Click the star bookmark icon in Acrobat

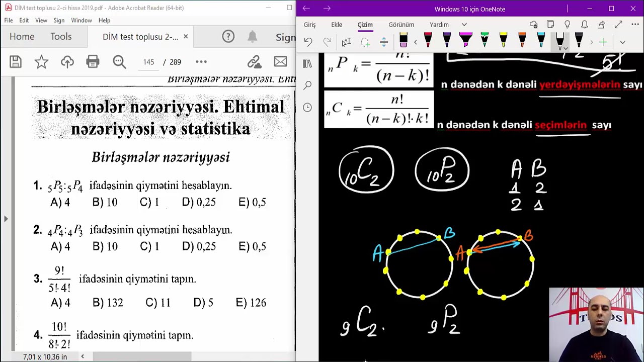(x=41, y=62)
